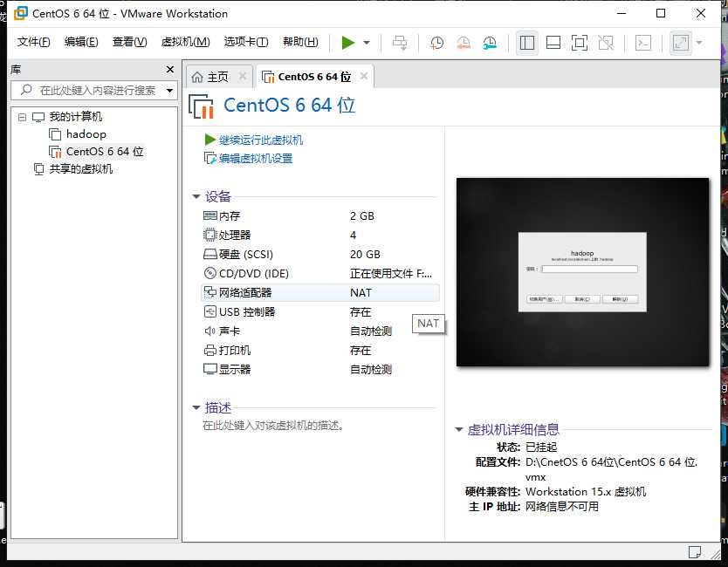Viewport: 728px width, 567px height.
Task: Open the console view icon
Action: click(643, 43)
